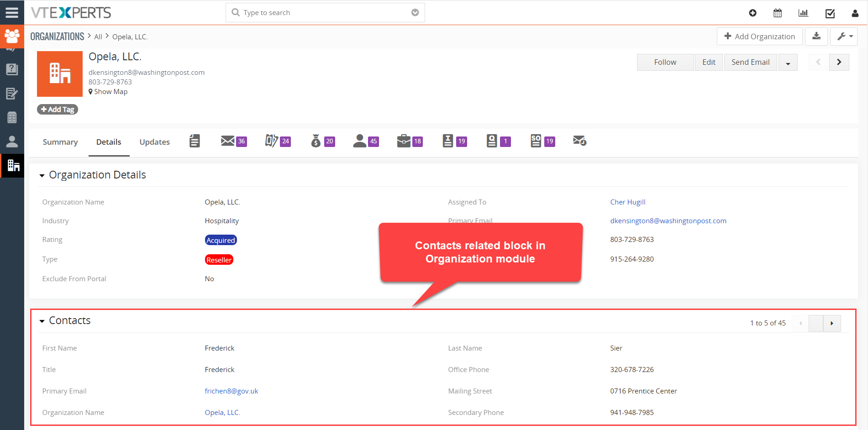868x430 pixels.
Task: Open the sidebar help book icon
Action: tap(12, 69)
